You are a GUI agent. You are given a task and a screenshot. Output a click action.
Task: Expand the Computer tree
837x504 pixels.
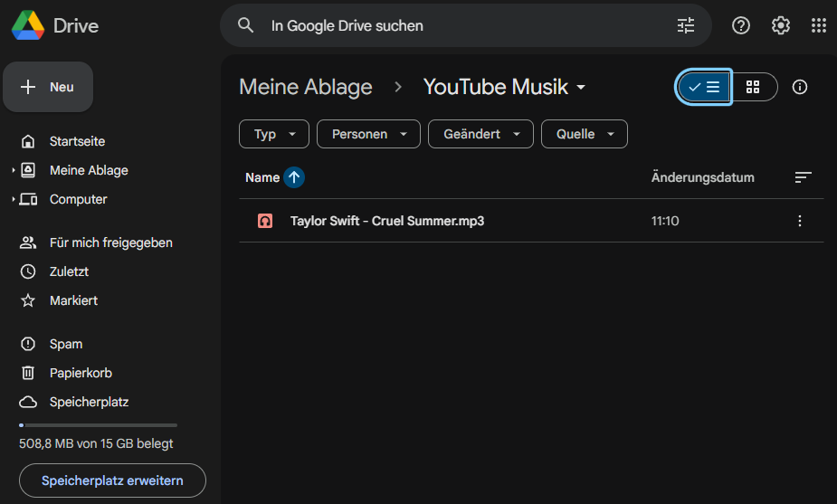(13, 198)
